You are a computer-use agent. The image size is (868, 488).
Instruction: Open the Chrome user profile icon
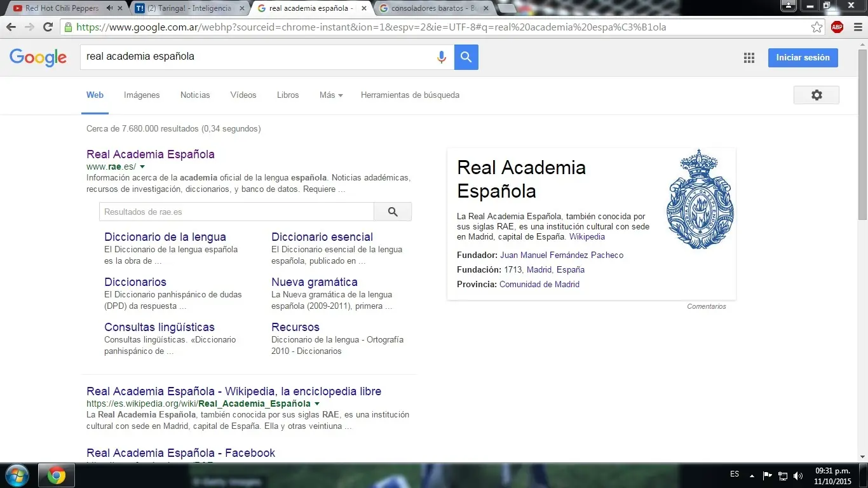coord(788,5)
